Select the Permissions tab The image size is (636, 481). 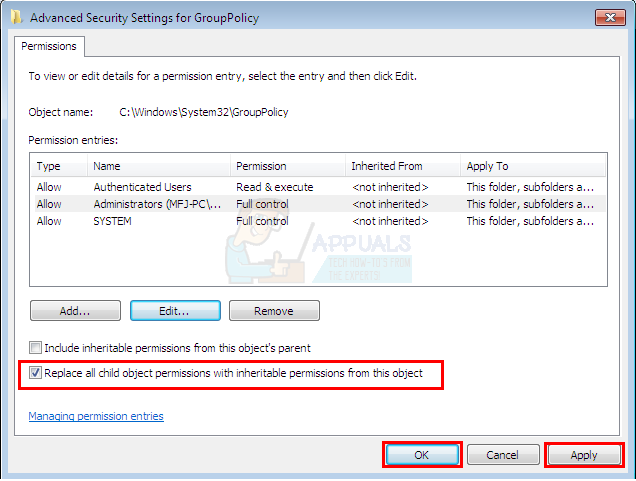pos(50,46)
